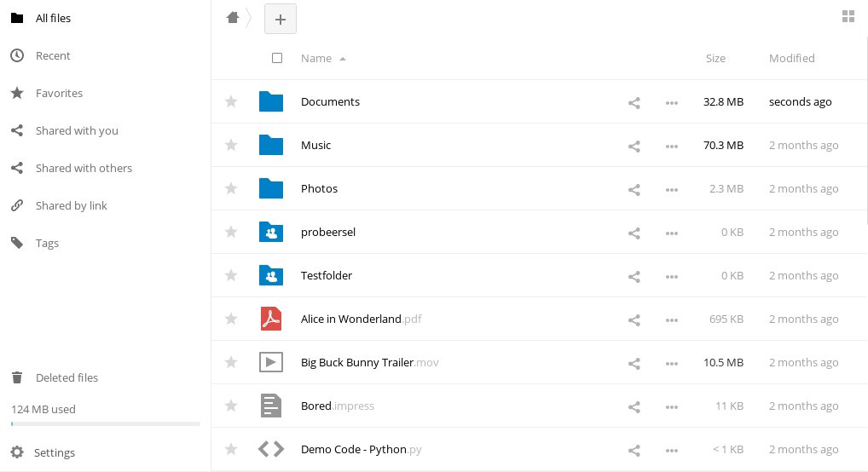Expand three-dot menu for probeersel folder
Viewport: 868px width, 472px height.
(672, 233)
